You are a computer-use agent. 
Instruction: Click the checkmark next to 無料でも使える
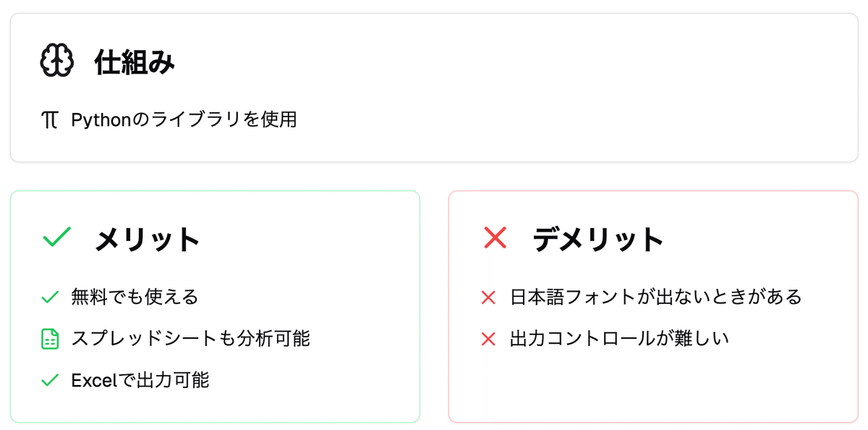tap(50, 297)
